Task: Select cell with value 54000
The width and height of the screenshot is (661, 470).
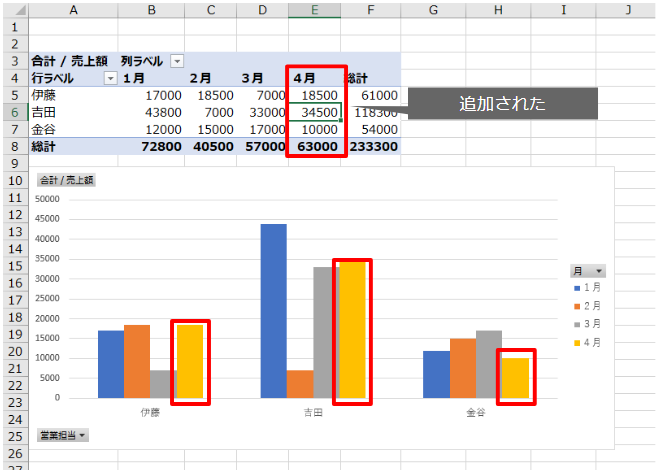Action: [x=371, y=129]
